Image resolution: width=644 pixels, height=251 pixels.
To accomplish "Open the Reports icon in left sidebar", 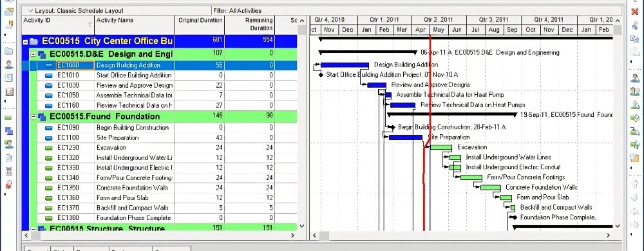I will point(8,78).
